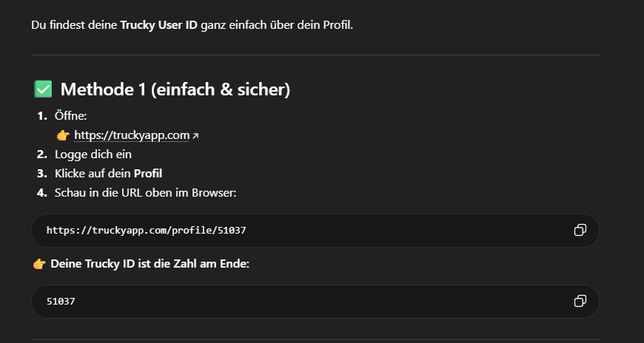Copy the profile URL code block
This screenshot has width=644, height=343.
click(580, 231)
